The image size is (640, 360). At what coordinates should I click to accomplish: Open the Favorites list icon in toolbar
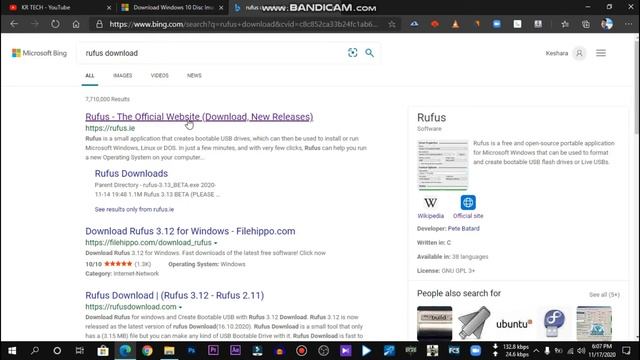pyautogui.click(x=565, y=24)
